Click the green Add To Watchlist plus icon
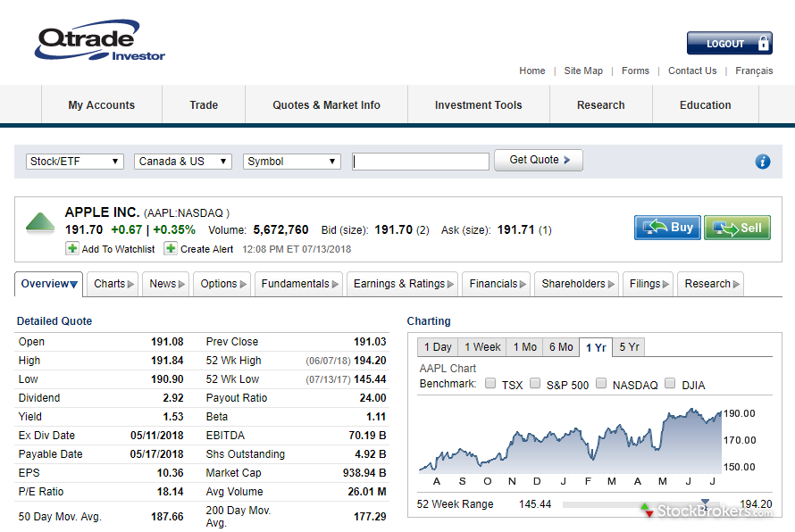Image resolution: width=795 pixels, height=532 pixels. coord(71,249)
